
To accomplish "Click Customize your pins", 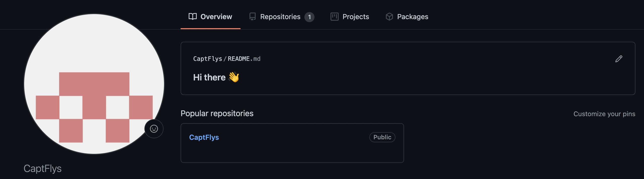I will point(604,114).
